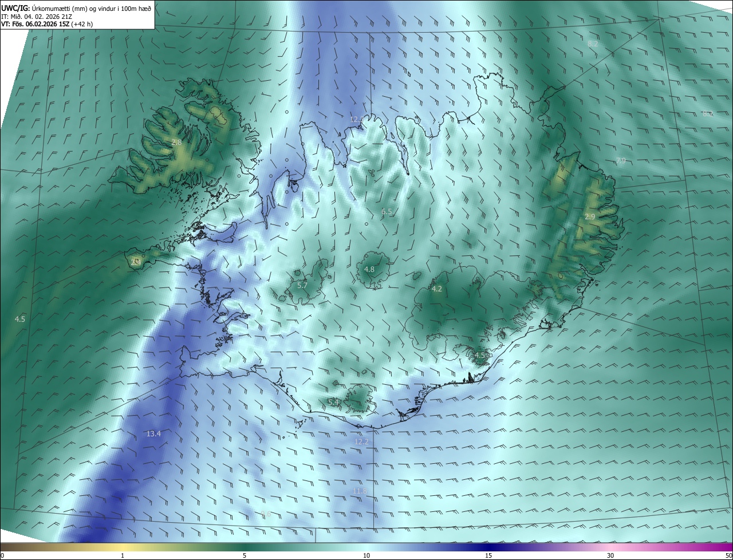Select the 8.2 value near the top edge

click(593, 44)
